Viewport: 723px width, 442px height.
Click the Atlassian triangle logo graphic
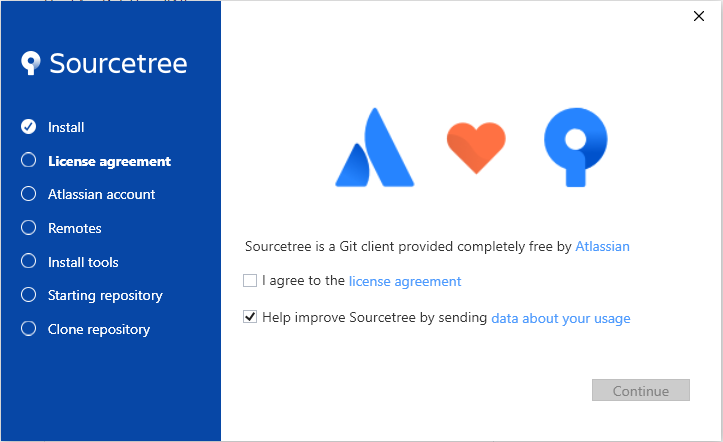tap(374, 147)
